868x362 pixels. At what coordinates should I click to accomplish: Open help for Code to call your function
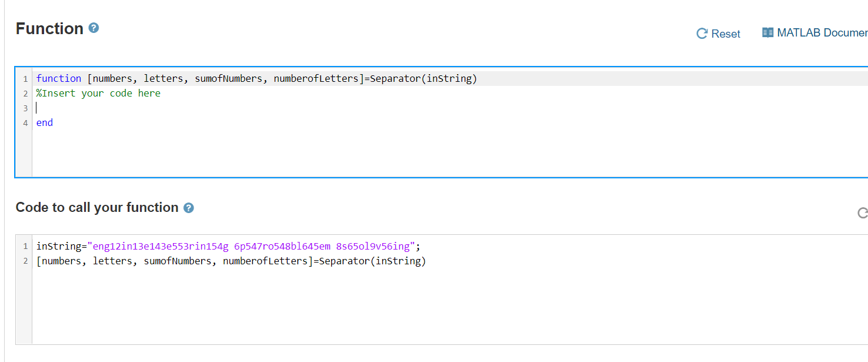click(x=188, y=207)
